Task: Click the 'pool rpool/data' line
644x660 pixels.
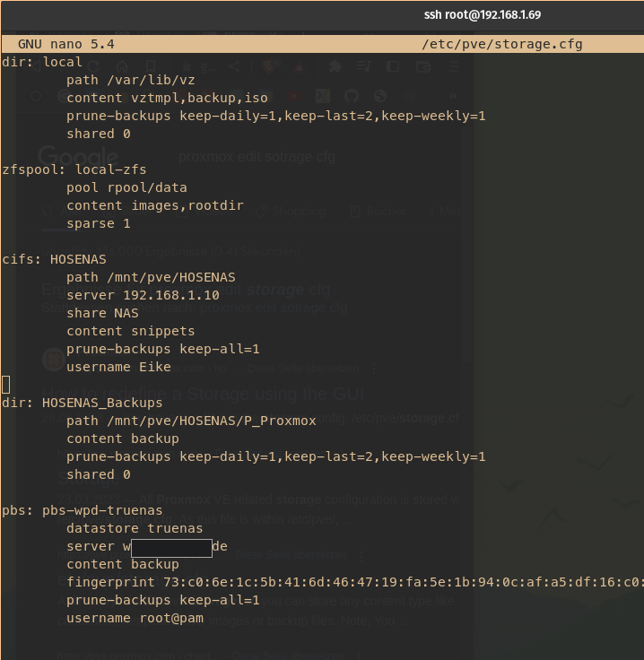Action: (126, 187)
